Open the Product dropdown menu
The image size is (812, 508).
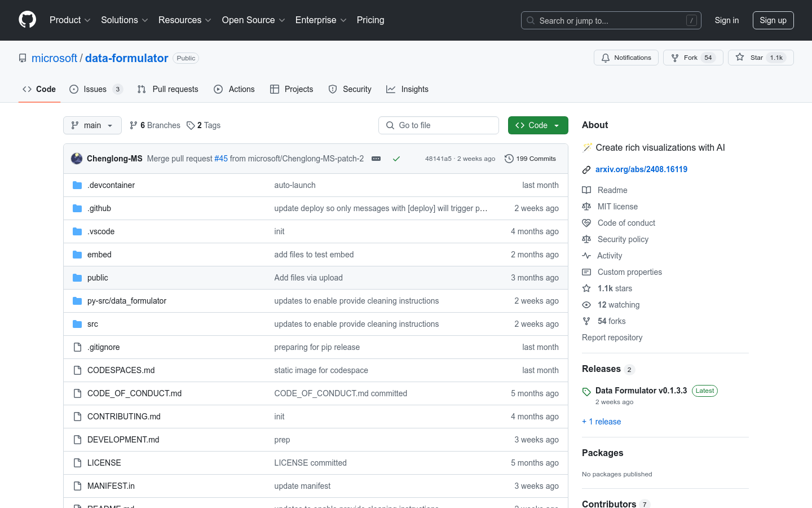pyautogui.click(x=70, y=20)
